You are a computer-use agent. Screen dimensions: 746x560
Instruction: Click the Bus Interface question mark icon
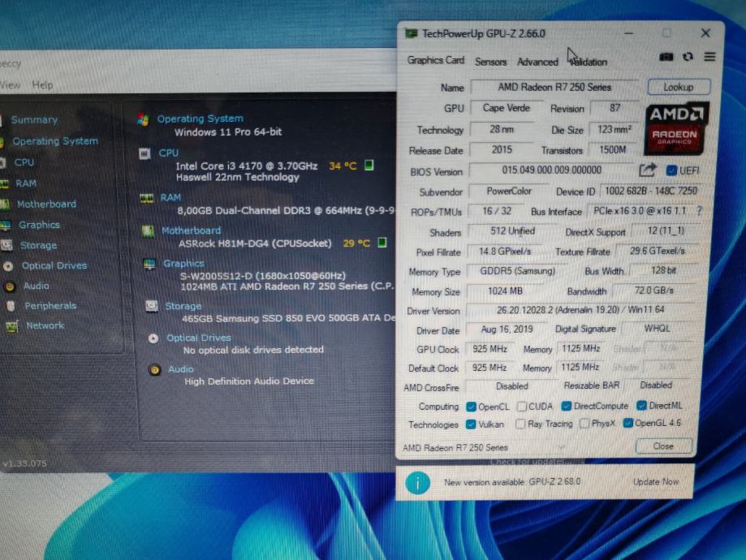pos(699,211)
